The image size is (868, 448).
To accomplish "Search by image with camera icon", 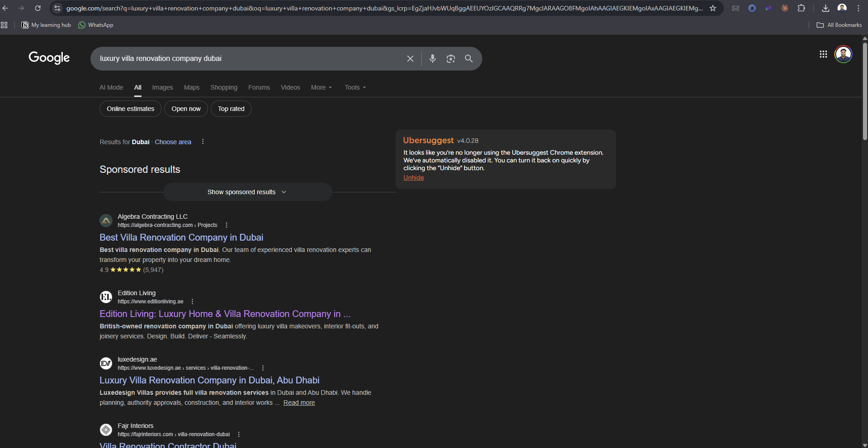I will (x=451, y=59).
